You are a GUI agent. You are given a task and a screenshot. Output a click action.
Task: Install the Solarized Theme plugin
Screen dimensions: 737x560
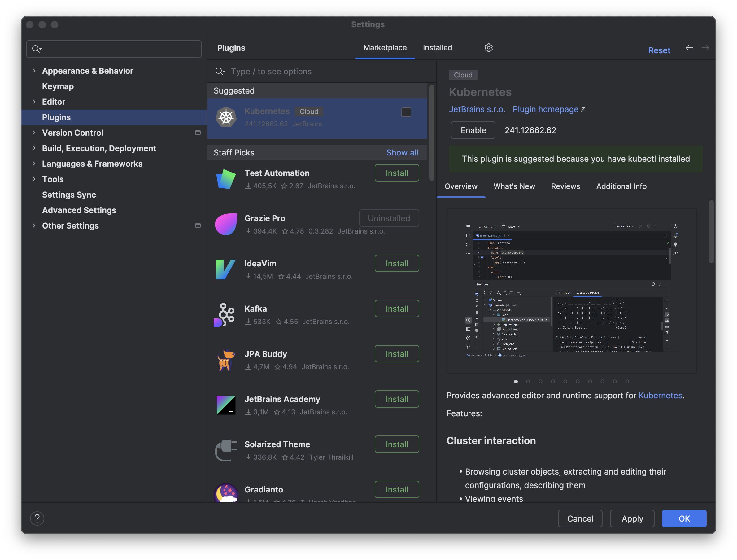[x=397, y=444]
